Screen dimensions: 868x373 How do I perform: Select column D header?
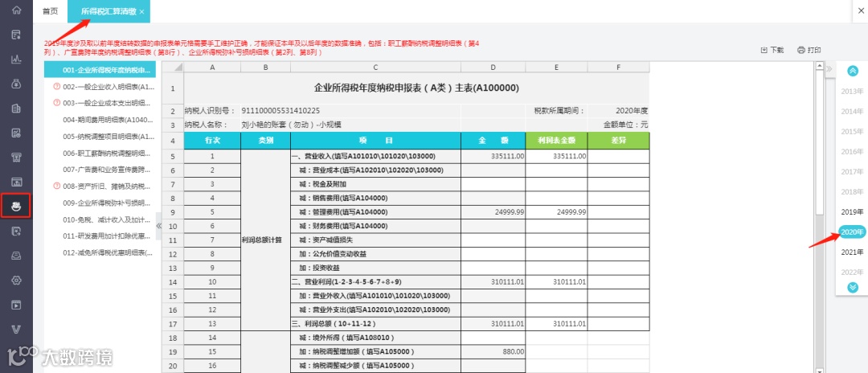[493, 67]
